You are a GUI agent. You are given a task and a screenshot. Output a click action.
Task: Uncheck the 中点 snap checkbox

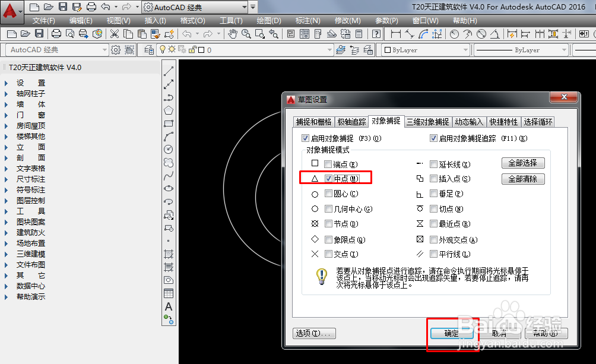click(x=328, y=178)
